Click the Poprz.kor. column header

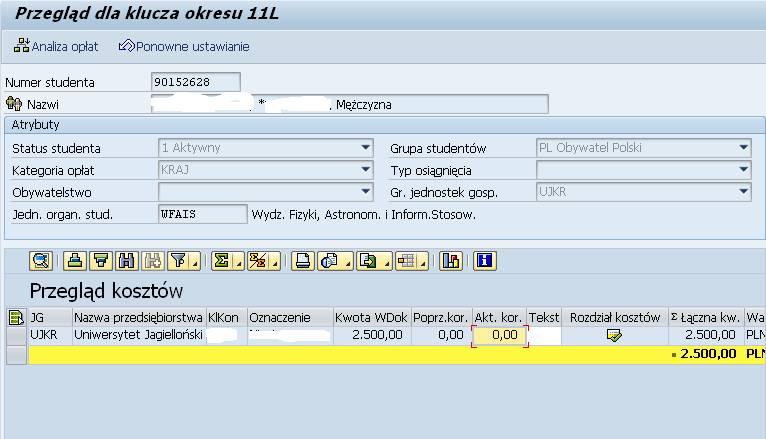(x=441, y=318)
